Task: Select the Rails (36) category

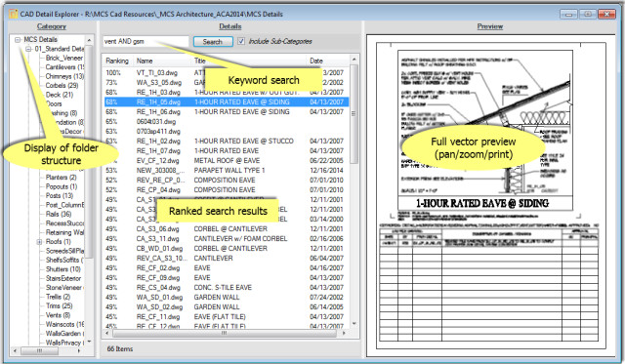Action: (x=59, y=214)
